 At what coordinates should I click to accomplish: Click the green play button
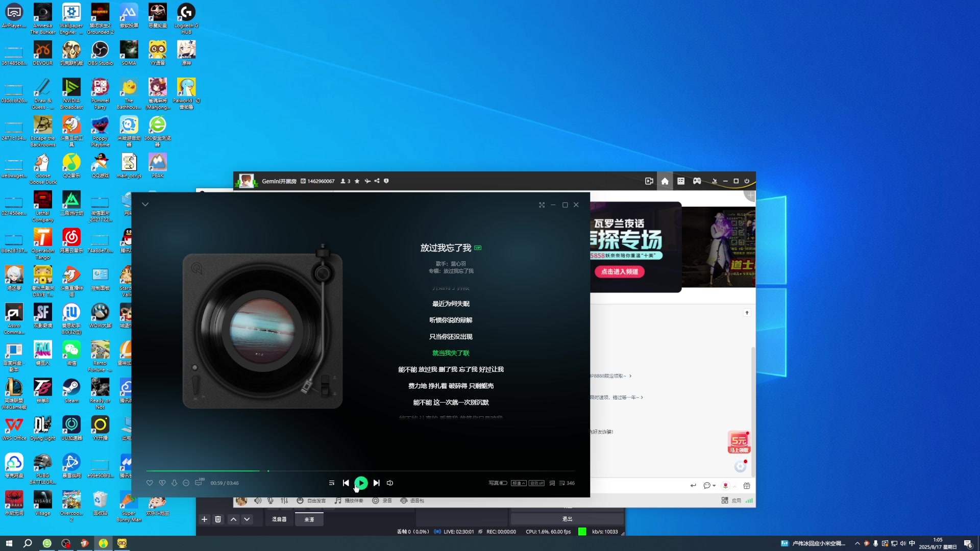point(361,483)
